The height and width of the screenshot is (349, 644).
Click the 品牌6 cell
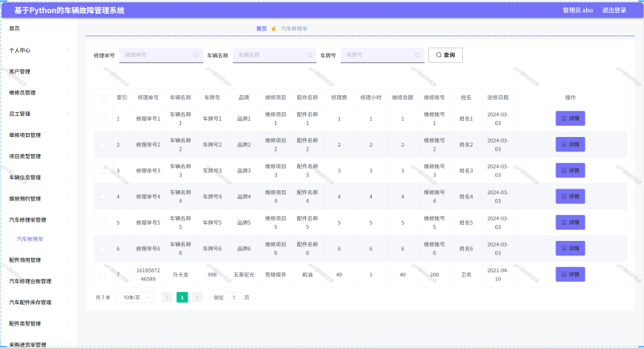tap(244, 249)
